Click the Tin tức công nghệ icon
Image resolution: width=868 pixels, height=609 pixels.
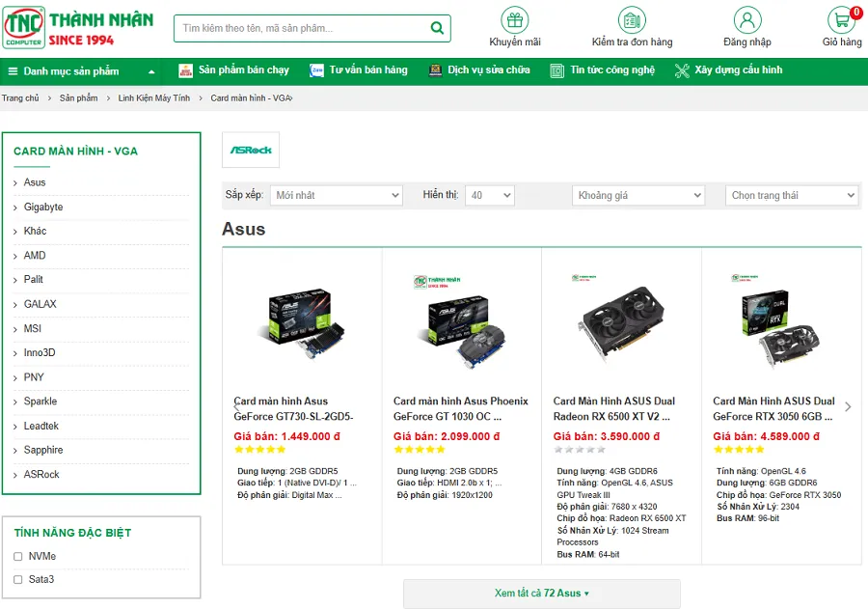point(556,70)
